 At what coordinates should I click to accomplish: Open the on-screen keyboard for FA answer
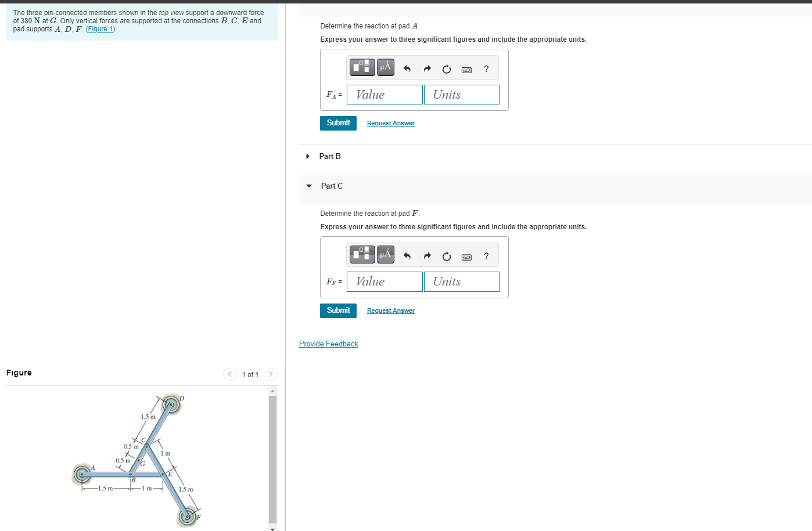pyautogui.click(x=466, y=69)
